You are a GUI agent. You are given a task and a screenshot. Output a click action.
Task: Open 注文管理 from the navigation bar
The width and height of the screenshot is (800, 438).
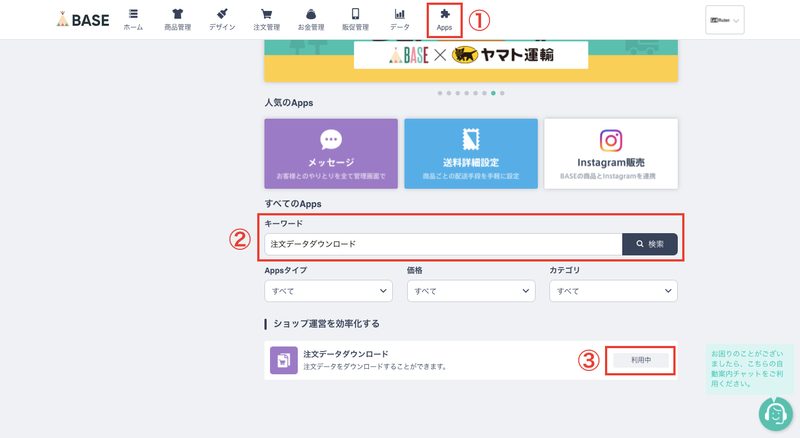pos(266,20)
